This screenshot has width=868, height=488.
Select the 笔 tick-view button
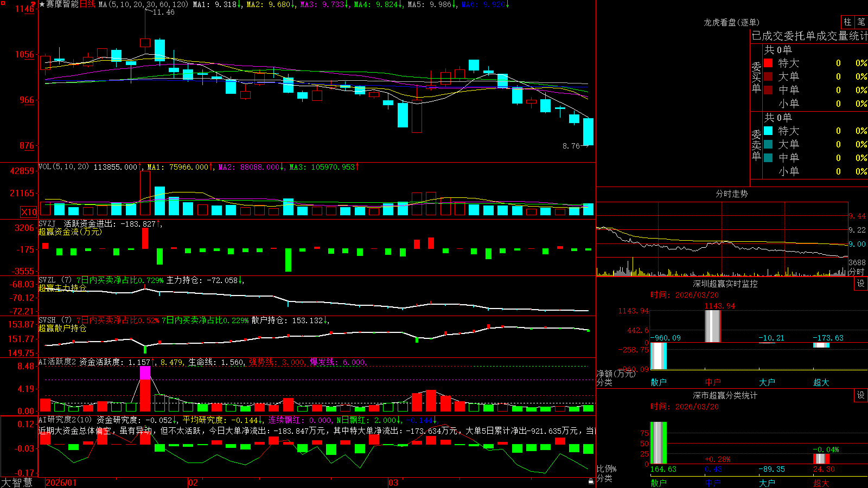(x=861, y=22)
